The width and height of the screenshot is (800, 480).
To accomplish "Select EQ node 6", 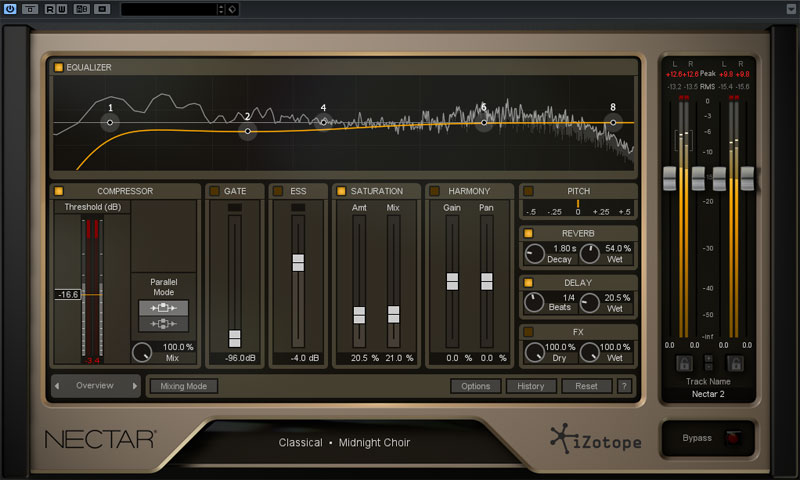I will [x=484, y=122].
